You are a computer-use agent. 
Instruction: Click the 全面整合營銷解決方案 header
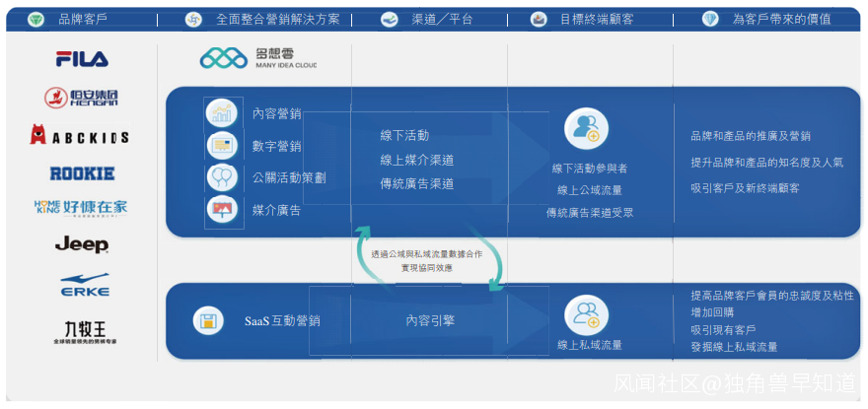tap(278, 20)
